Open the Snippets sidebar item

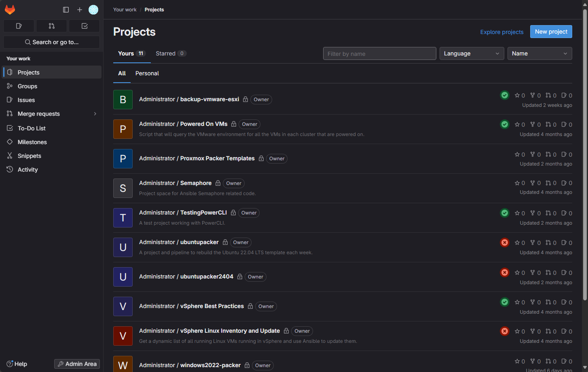[x=29, y=156]
